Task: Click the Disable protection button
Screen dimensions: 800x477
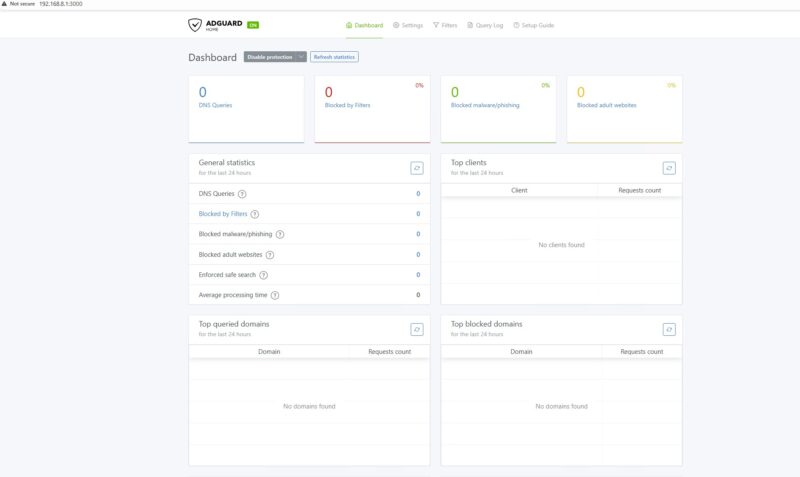Action: click(x=270, y=57)
